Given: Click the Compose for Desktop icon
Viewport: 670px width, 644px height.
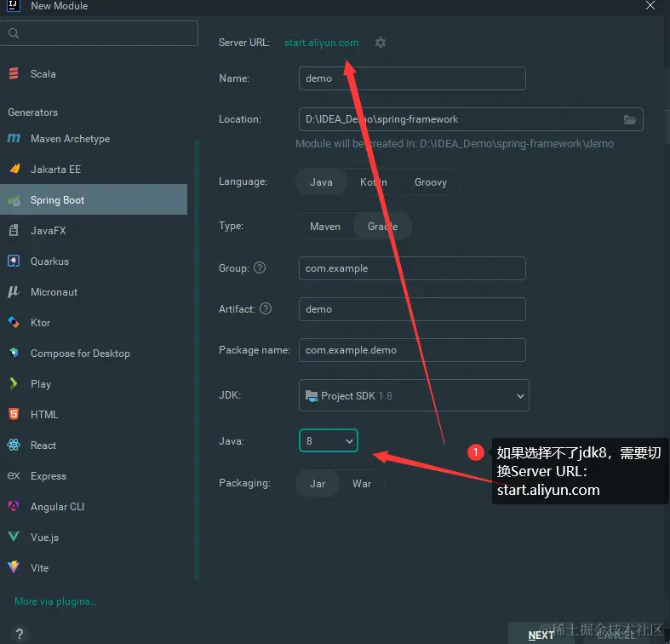Looking at the screenshot, I should coord(14,353).
